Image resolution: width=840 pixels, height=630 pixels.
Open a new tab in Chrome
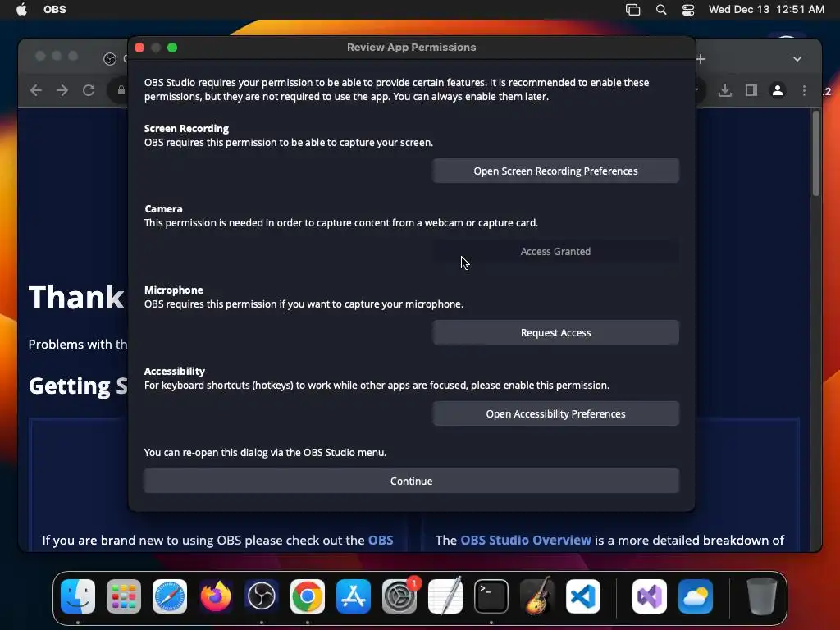click(701, 59)
